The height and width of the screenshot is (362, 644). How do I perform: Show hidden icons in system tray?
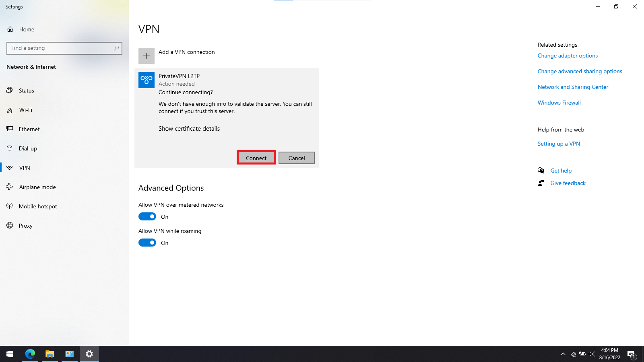(563, 354)
